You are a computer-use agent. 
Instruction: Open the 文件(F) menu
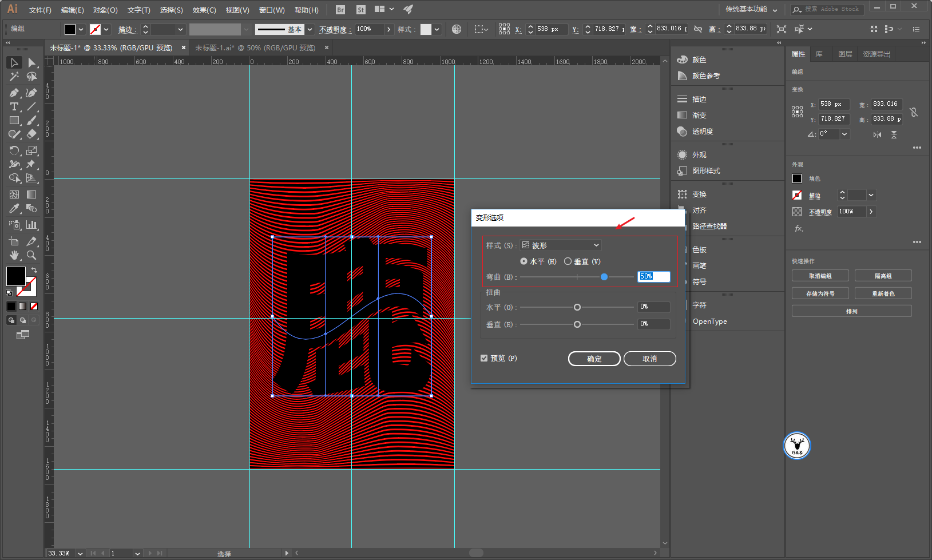tap(40, 10)
